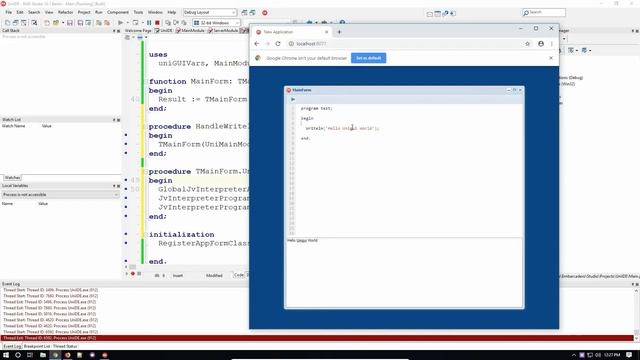Pause the running process in RAD Studio
Screen dimensions: 640x360
point(149,23)
